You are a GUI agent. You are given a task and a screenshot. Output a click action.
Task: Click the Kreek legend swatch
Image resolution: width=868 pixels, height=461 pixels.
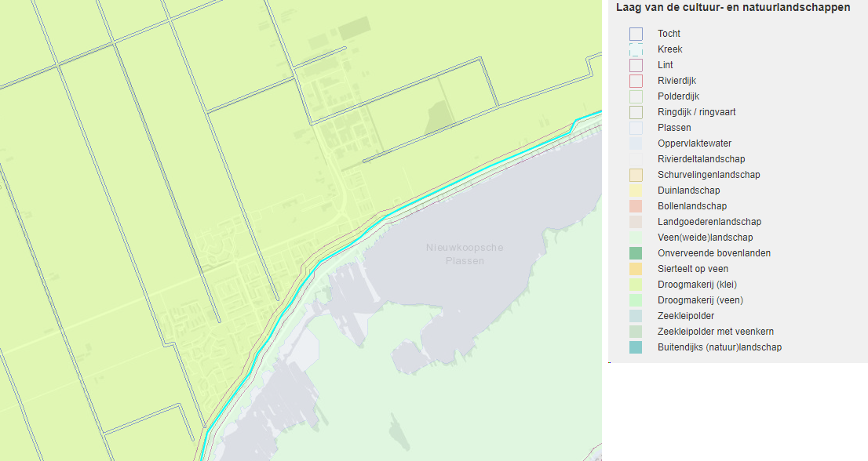636,49
